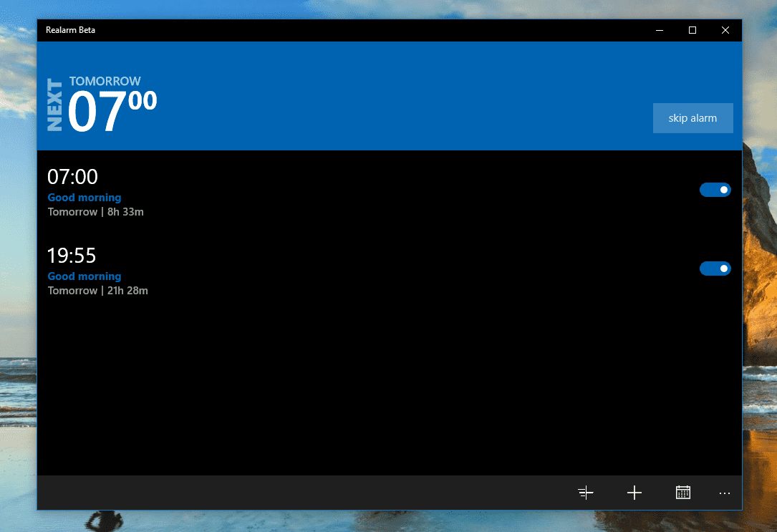Disable the 07:00 alarm toggle
The image size is (777, 532).
click(x=715, y=190)
